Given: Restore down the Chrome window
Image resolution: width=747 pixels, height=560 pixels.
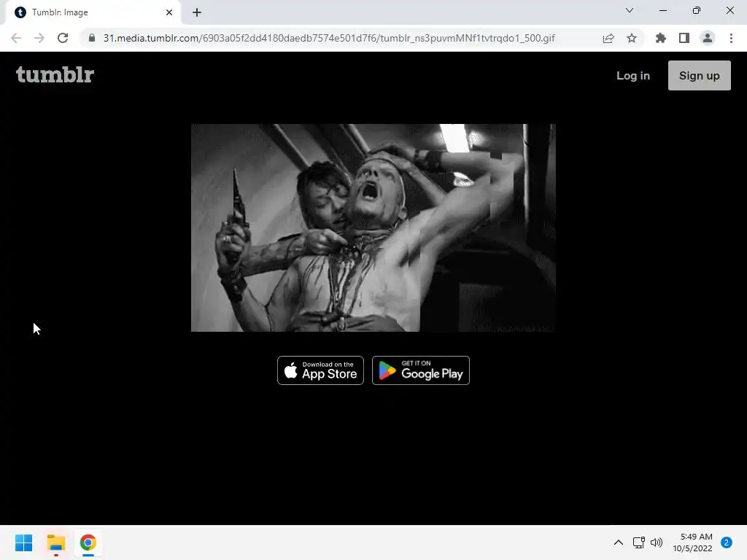Looking at the screenshot, I should pos(696,10).
